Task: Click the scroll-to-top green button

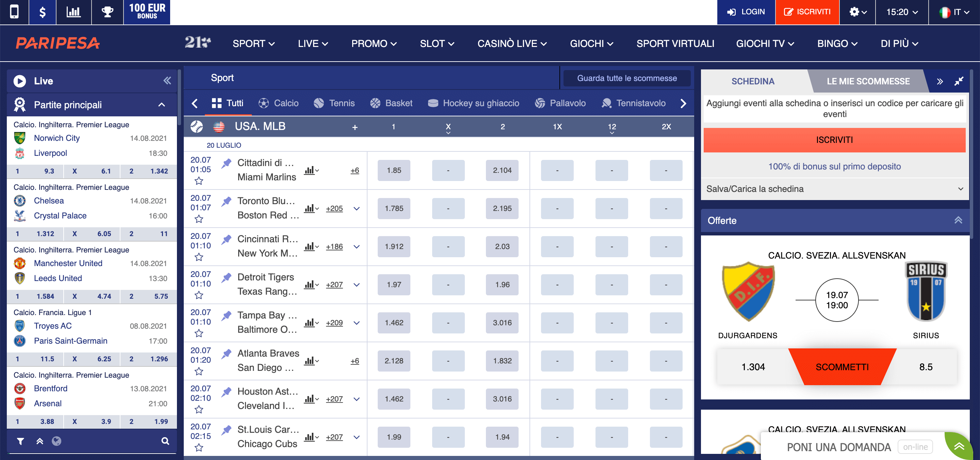Action: [x=959, y=446]
